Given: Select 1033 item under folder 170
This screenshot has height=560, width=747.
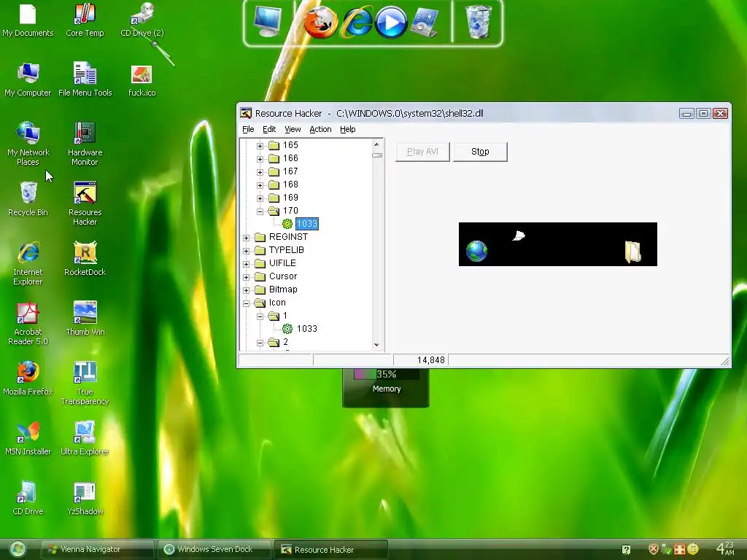Looking at the screenshot, I should pos(307,224).
